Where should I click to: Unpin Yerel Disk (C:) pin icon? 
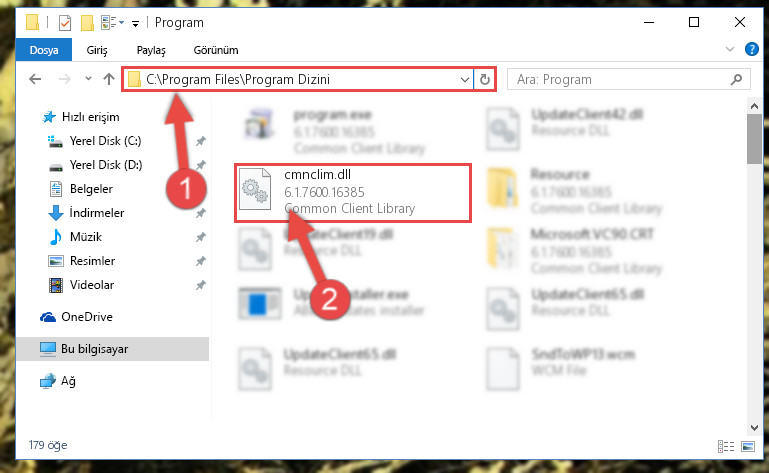point(201,141)
